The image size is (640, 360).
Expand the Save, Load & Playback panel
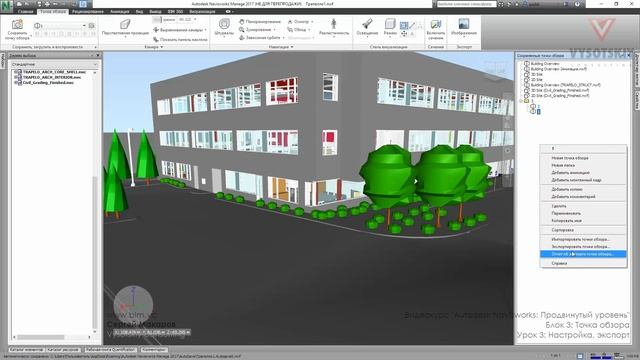click(96, 47)
